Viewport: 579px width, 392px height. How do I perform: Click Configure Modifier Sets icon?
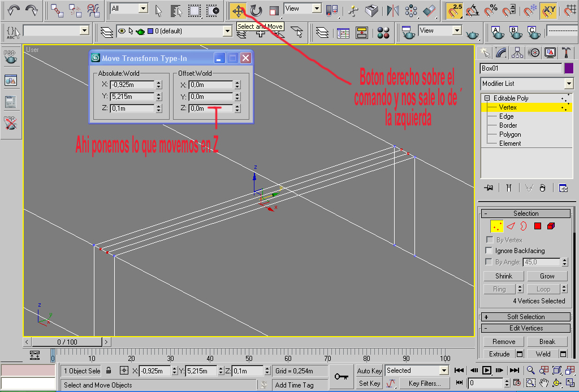[x=563, y=188]
